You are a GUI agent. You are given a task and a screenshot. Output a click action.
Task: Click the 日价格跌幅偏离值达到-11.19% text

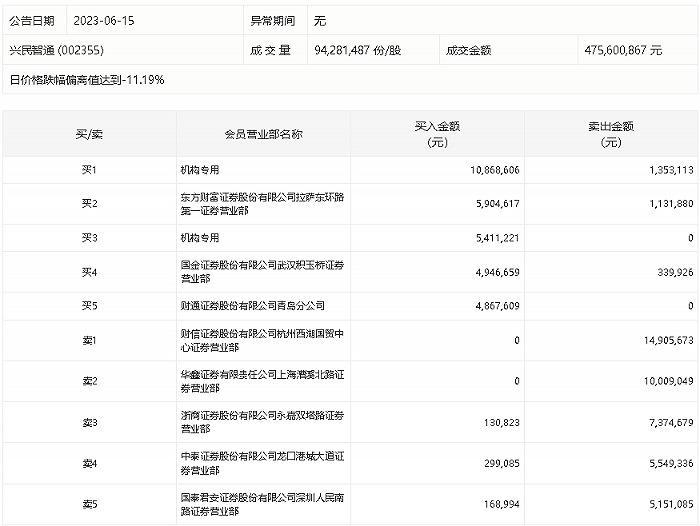[x=86, y=78]
